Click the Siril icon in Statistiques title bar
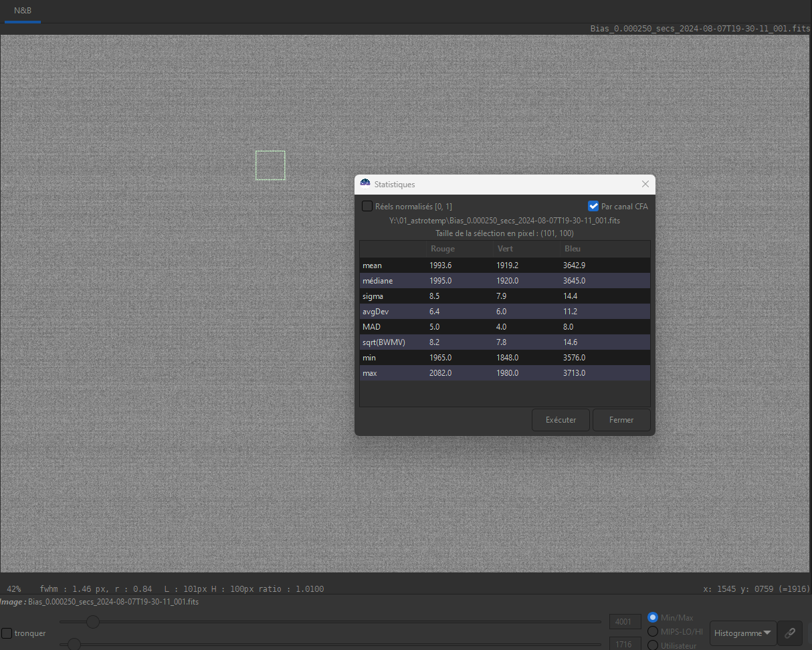Screen dimensions: 812x650 click(365, 184)
